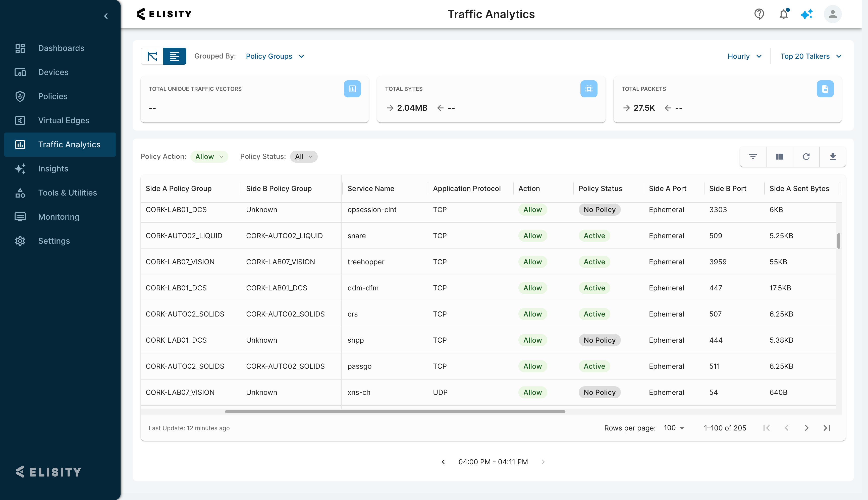Open the notifications bell
Image resolution: width=868 pixels, height=500 pixels.
(783, 14)
